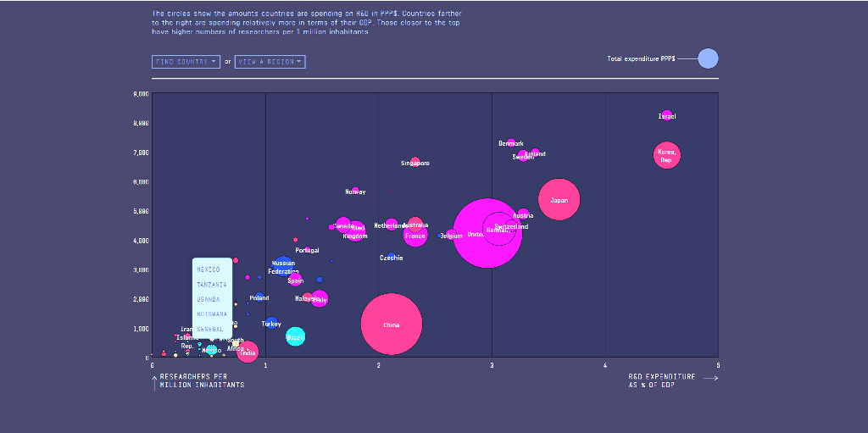Click the Japan bubble

coord(559,200)
